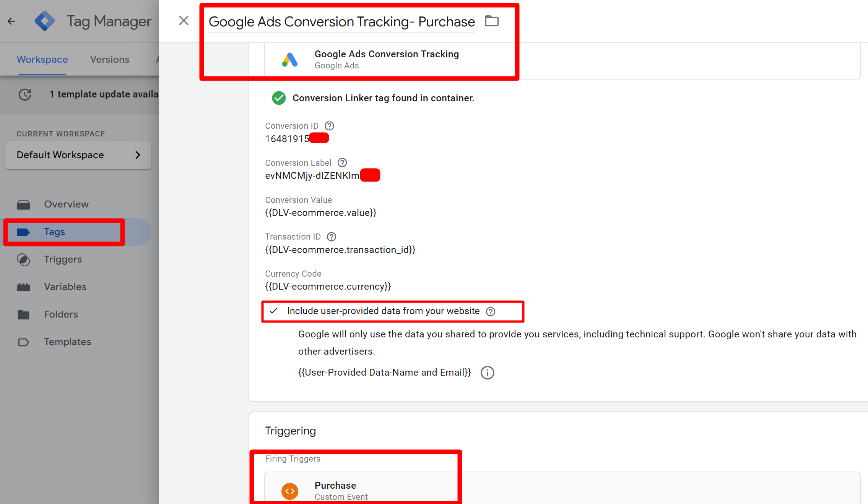Viewport: 868px width, 504px height.
Task: Click the template update refresh icon
Action: click(25, 94)
